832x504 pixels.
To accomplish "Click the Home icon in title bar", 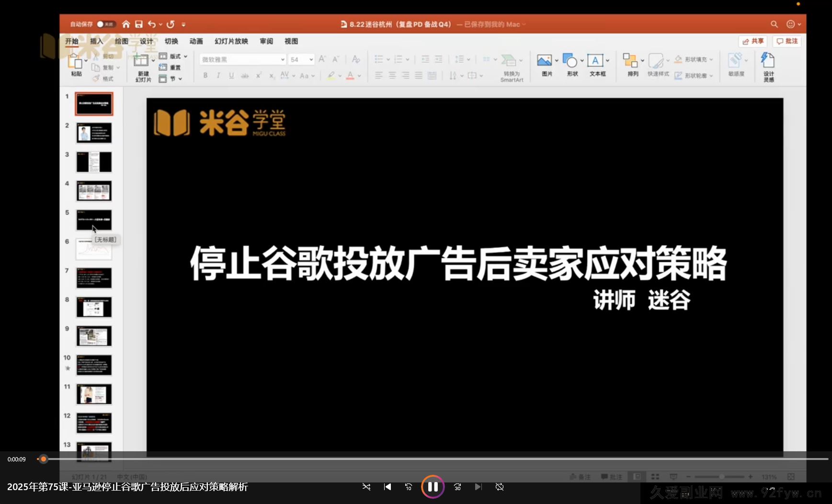I will click(126, 24).
